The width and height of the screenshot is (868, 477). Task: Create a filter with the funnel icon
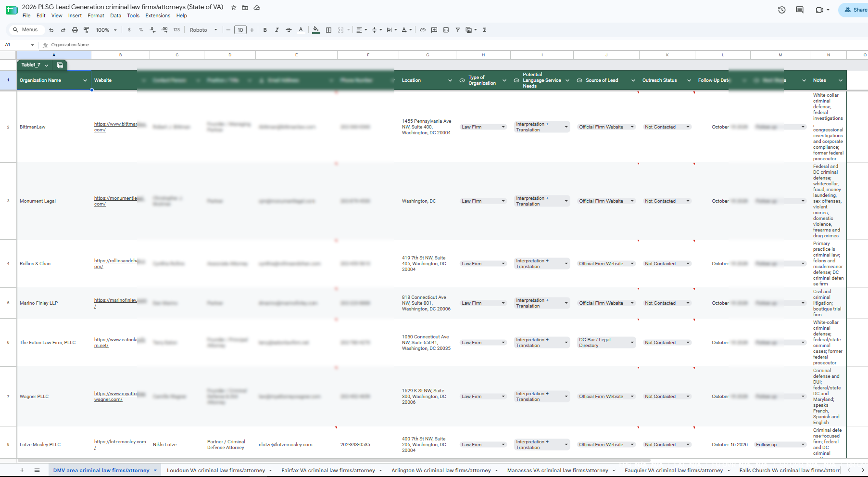458,30
